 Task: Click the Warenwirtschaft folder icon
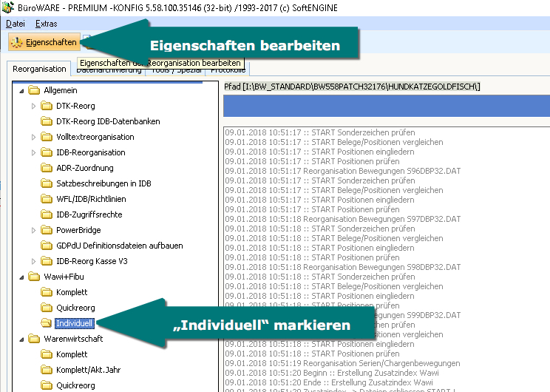pyautogui.click(x=33, y=339)
